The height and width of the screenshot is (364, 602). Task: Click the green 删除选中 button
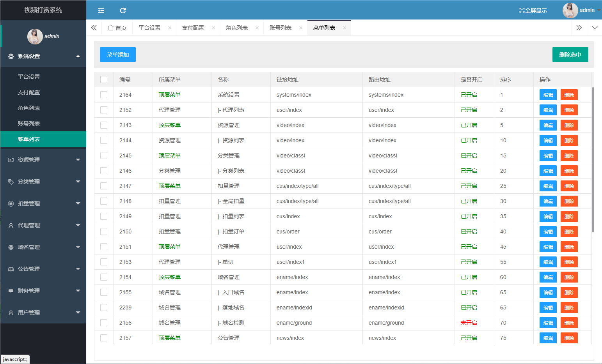tap(570, 55)
